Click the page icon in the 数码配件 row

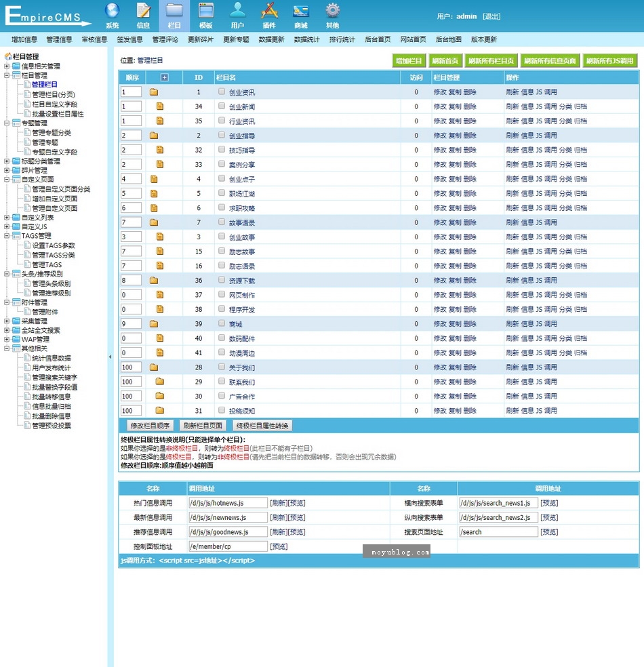[160, 338]
